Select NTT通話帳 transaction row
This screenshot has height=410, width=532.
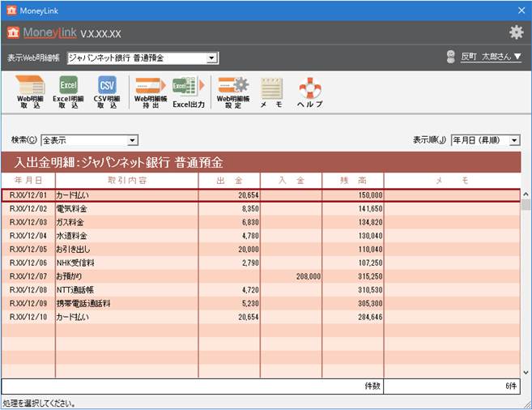point(261,290)
